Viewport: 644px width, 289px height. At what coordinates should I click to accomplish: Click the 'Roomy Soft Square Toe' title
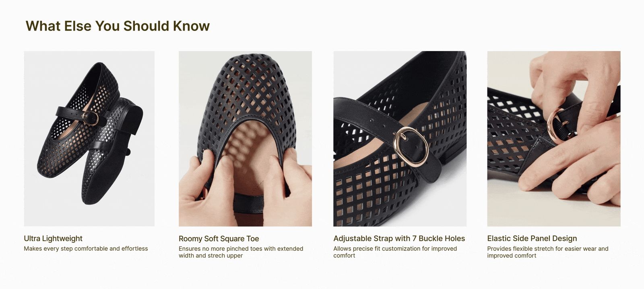pyautogui.click(x=219, y=239)
